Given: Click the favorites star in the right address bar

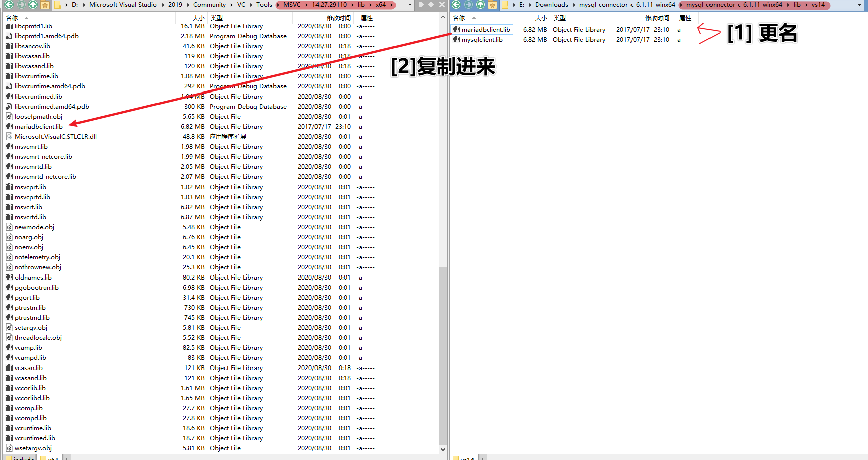Looking at the screenshot, I should pyautogui.click(x=492, y=5).
